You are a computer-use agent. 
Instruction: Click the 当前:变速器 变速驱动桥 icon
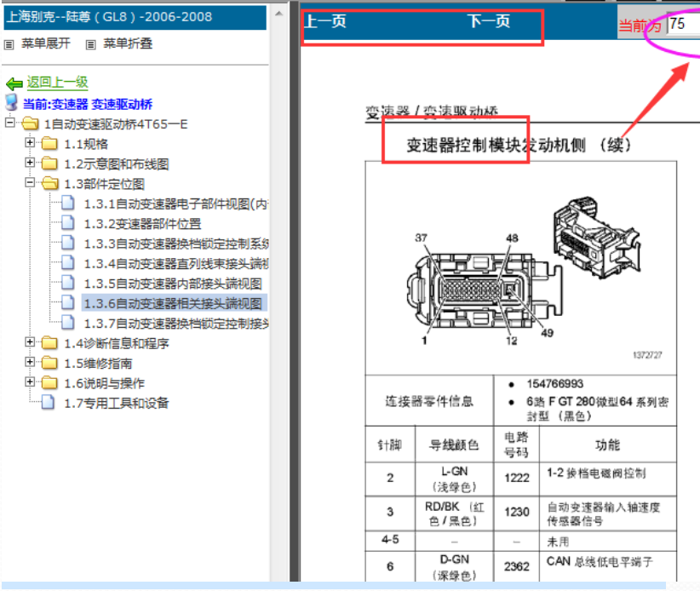click(x=11, y=102)
